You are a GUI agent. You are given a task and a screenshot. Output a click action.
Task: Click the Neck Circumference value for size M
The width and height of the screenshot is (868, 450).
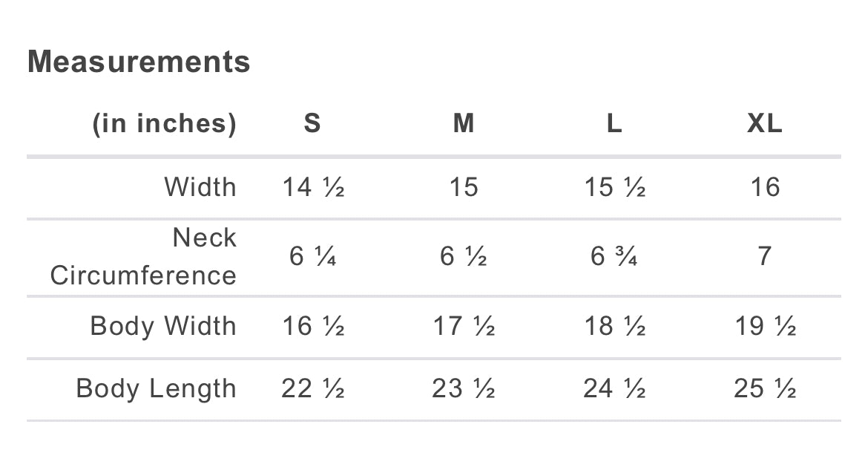464,257
